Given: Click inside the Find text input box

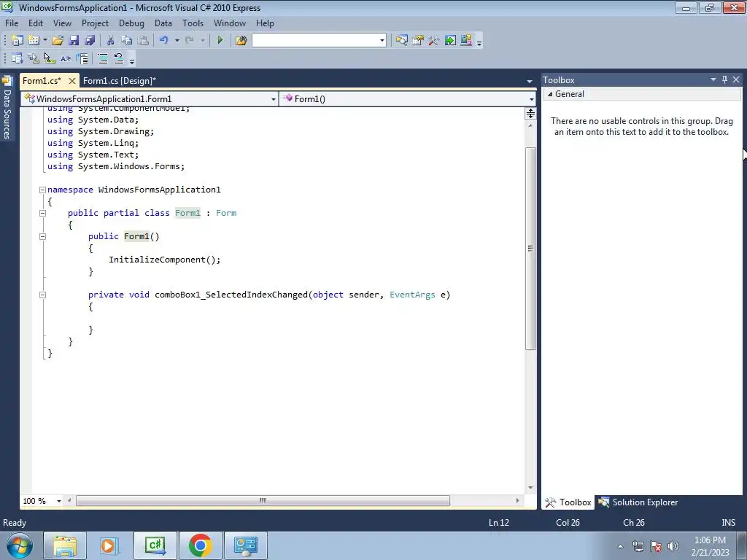Looking at the screenshot, I should click(315, 41).
